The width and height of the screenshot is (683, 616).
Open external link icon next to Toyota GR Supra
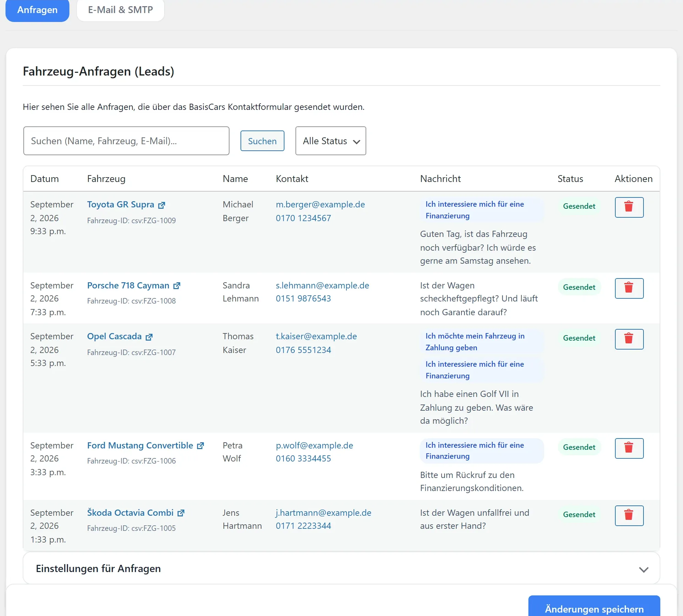[x=161, y=205]
